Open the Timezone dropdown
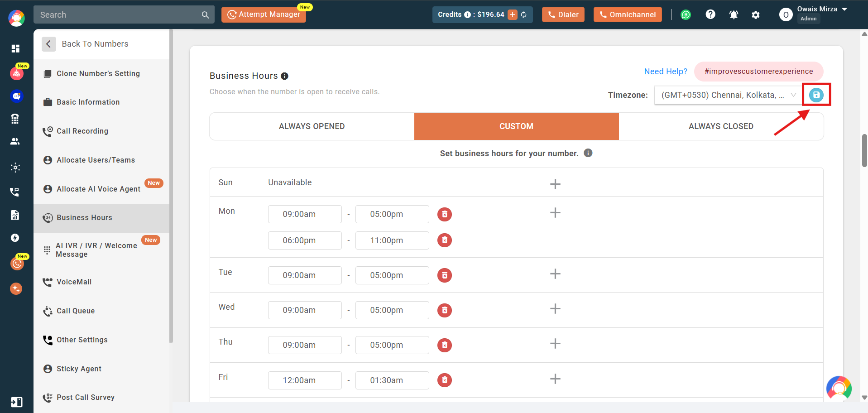Screen dimensions: 868x413 (728, 95)
